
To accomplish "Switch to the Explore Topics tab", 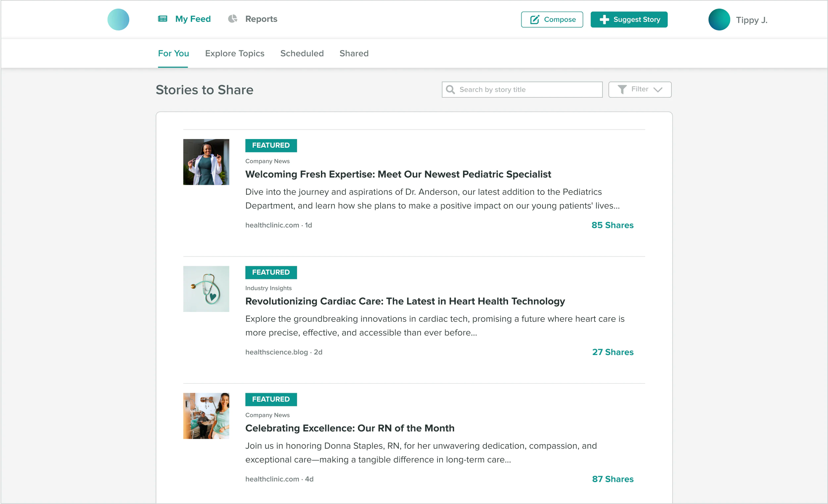I will pos(235,53).
